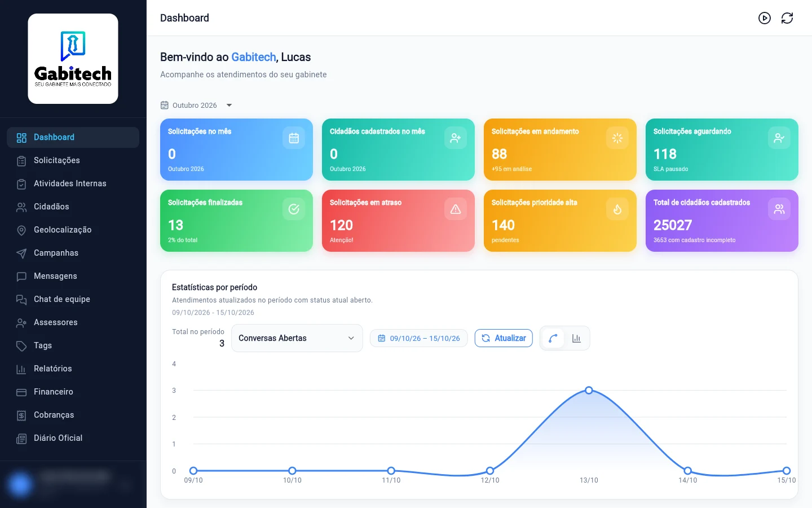Open Atividades Internas in the sidebar
The height and width of the screenshot is (508, 812).
[73, 183]
